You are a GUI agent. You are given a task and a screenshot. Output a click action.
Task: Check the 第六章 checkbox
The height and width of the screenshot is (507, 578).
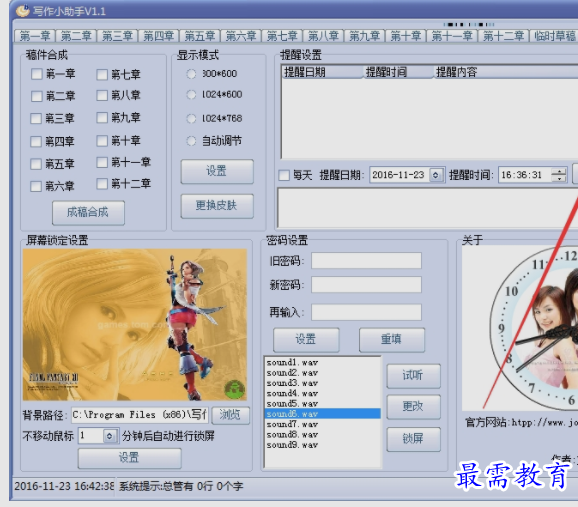coord(36,186)
